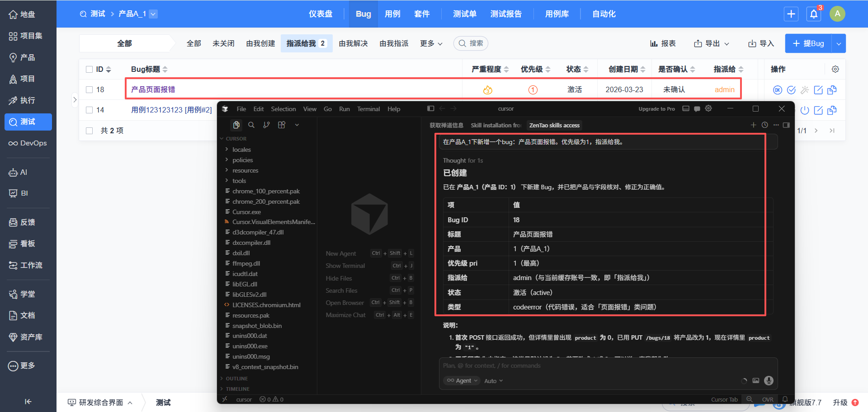Screen dimensions: 868x412
Task: Open the Extensions view in Cursor
Action: tap(282, 125)
